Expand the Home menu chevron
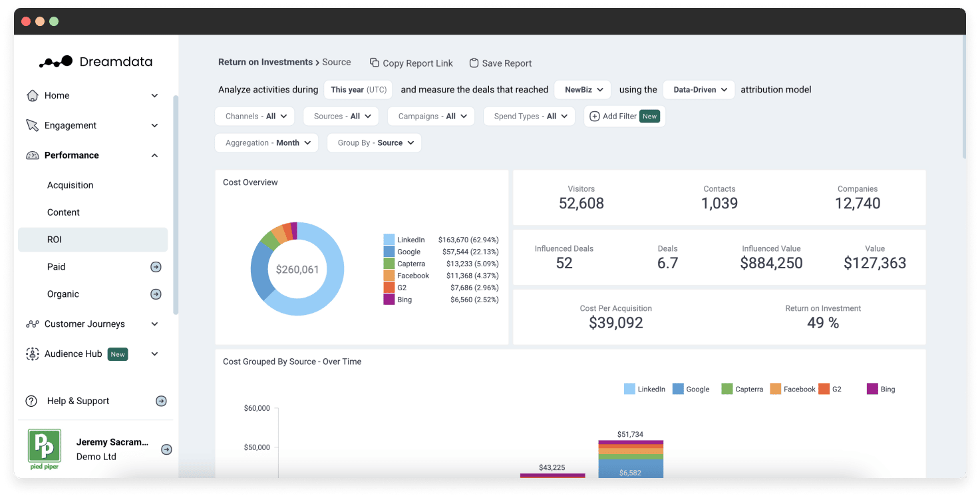The height and width of the screenshot is (498, 980). 154,95
